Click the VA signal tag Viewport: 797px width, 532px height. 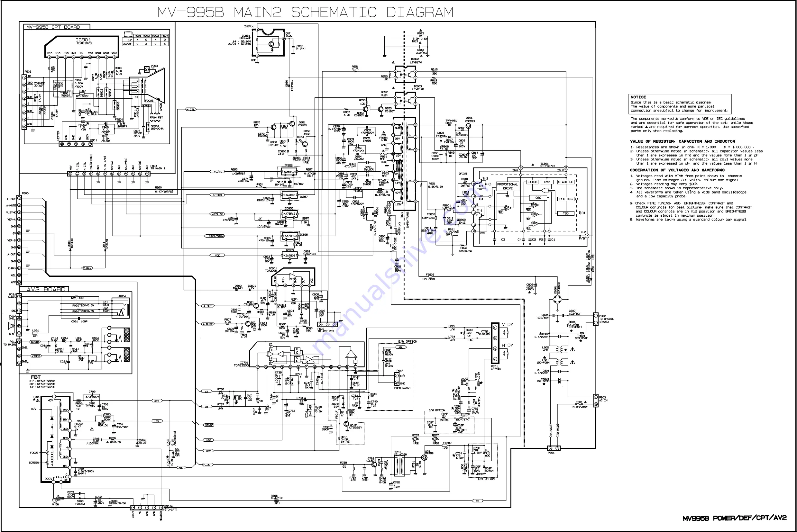click(x=206, y=392)
